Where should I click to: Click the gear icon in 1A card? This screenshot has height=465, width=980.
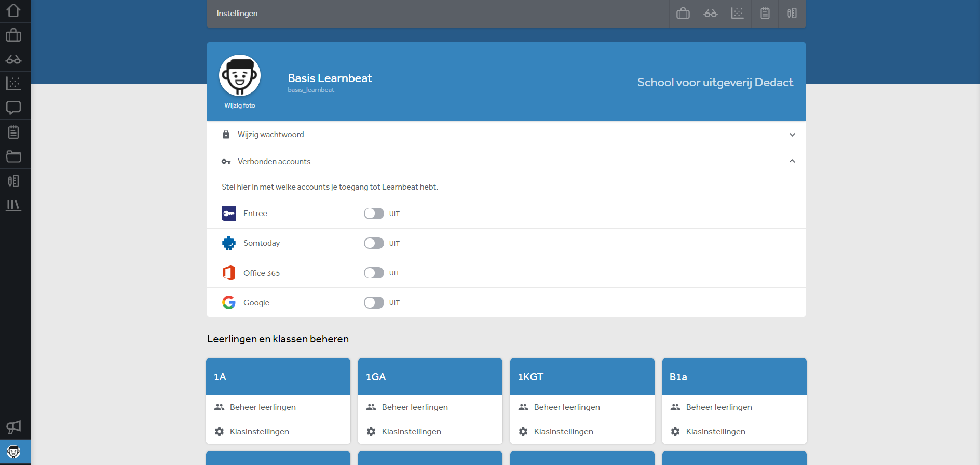pyautogui.click(x=219, y=431)
